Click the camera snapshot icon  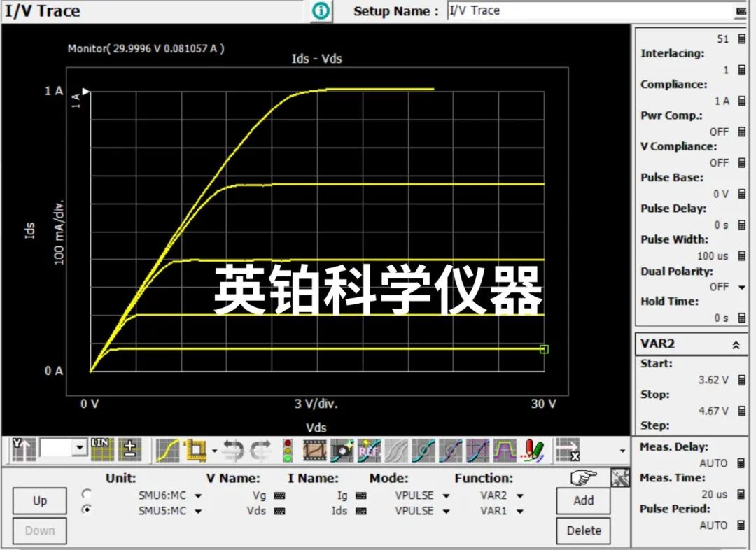pos(342,450)
